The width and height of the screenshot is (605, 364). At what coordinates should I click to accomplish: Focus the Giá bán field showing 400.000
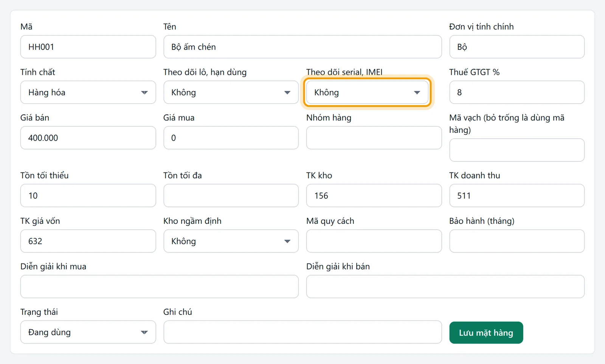(x=88, y=138)
